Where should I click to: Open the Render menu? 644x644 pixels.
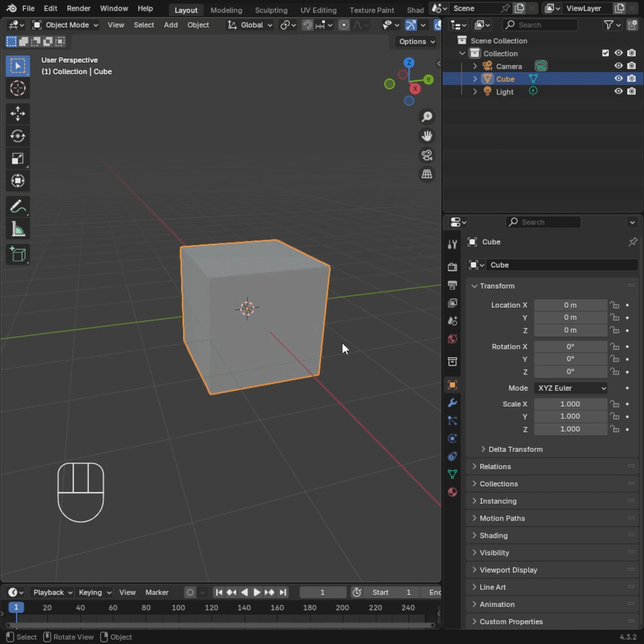click(x=79, y=8)
